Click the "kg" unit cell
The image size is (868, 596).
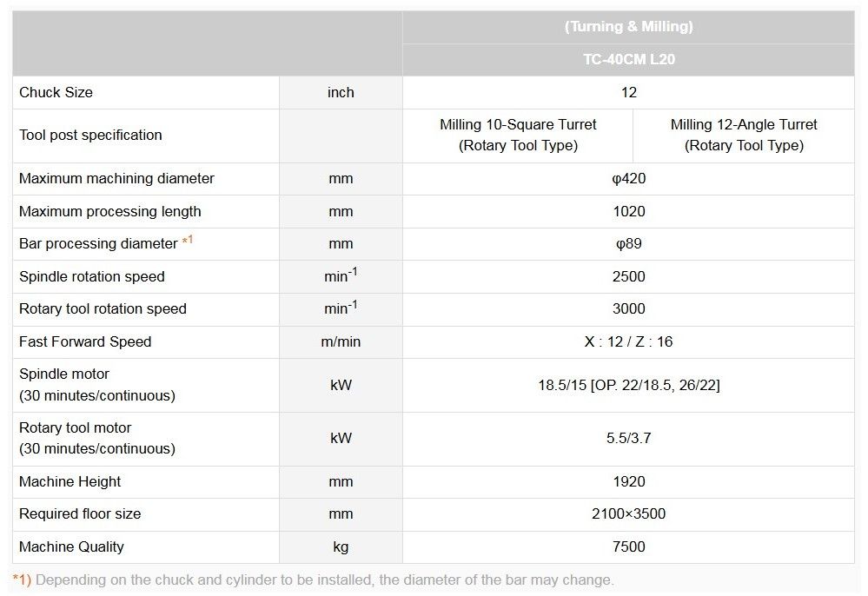[x=341, y=546]
